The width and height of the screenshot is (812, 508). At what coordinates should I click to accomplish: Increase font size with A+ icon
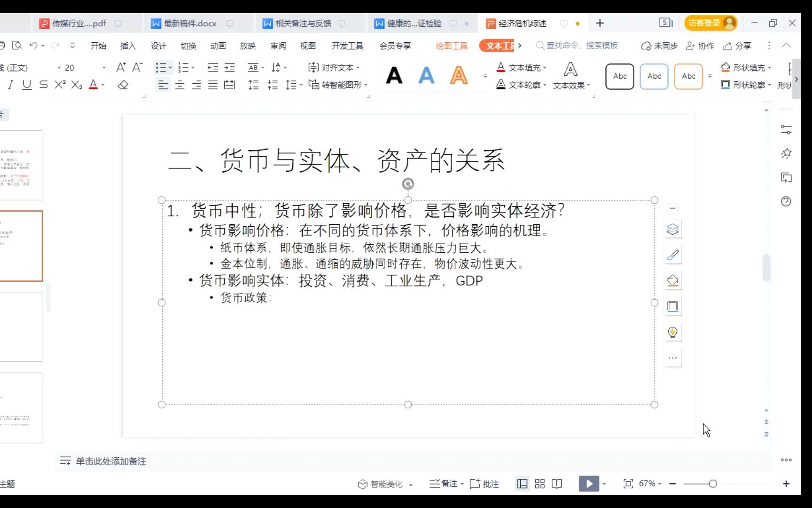point(121,68)
